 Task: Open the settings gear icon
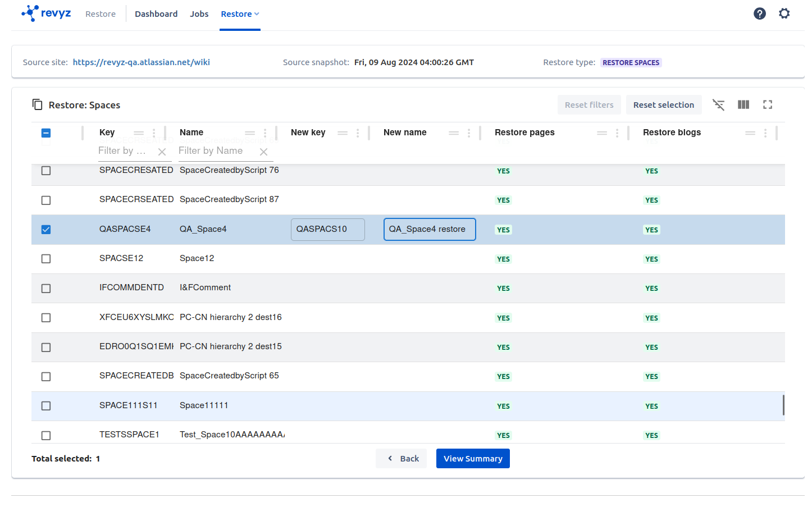784,13
